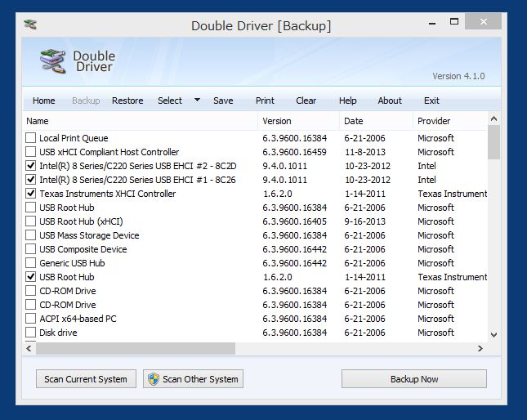Open the Help menu
Screen dimensions: 527x420
click(347, 101)
